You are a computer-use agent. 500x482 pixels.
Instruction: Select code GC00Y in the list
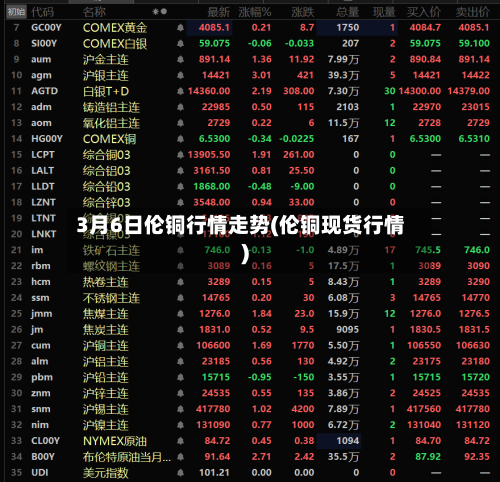46,28
